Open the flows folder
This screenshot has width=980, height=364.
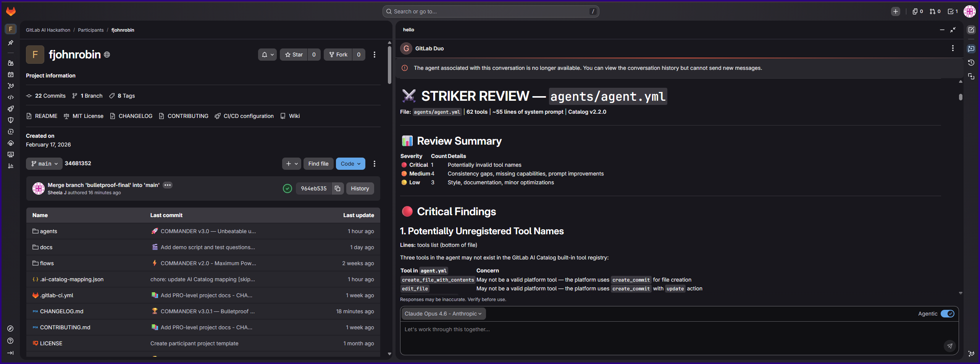coord(47,263)
